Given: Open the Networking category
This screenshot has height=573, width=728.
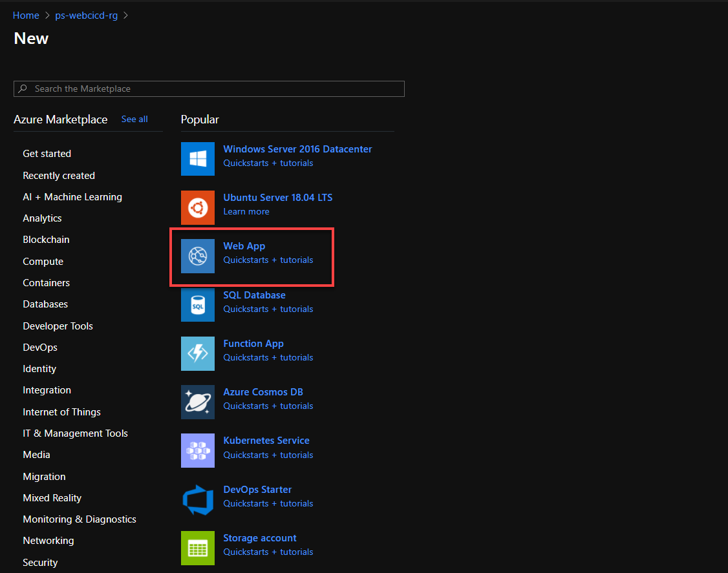Looking at the screenshot, I should (x=48, y=540).
